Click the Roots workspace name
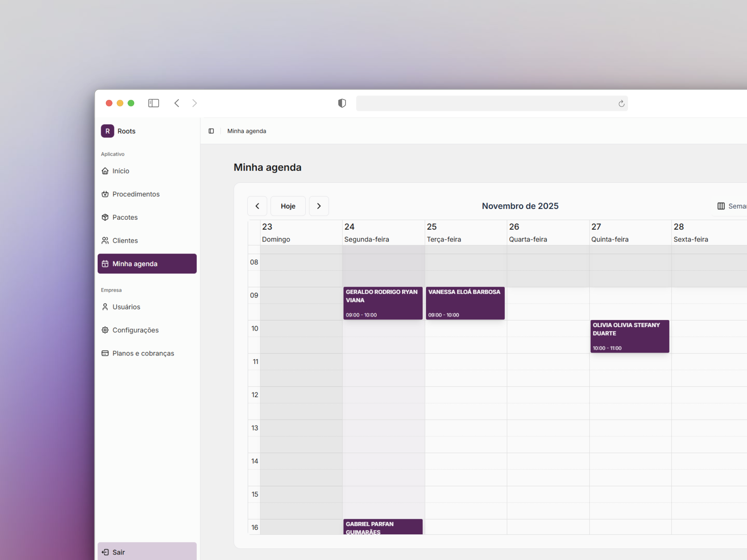 pos(126,131)
